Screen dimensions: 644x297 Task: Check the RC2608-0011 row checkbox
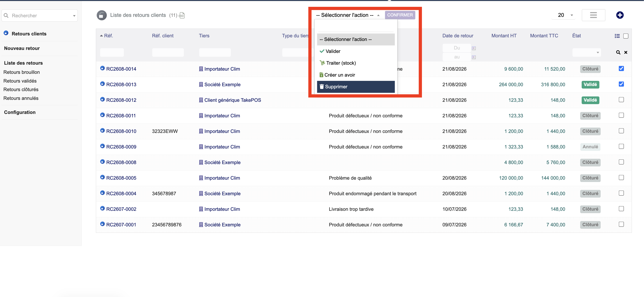point(621,115)
